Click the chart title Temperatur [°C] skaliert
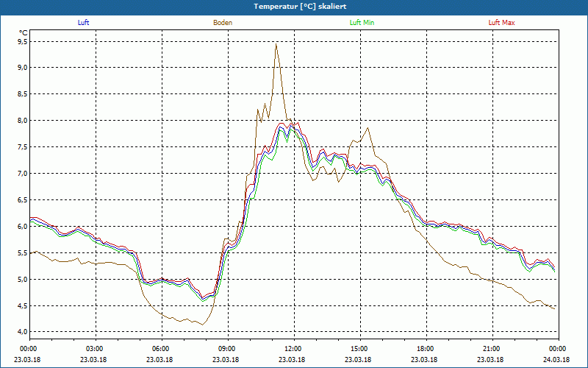 pos(300,7)
